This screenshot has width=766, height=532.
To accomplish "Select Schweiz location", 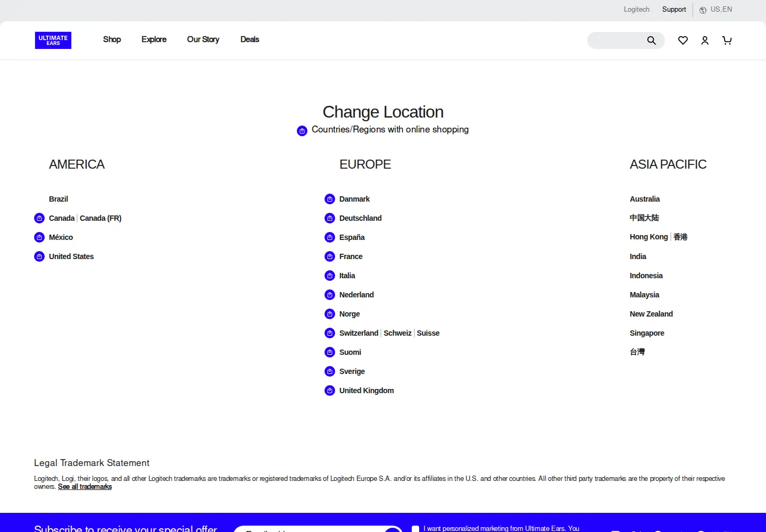I will click(x=397, y=333).
